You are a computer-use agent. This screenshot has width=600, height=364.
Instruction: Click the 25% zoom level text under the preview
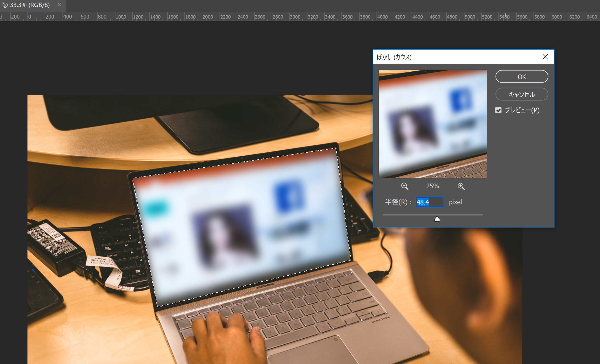(x=433, y=186)
